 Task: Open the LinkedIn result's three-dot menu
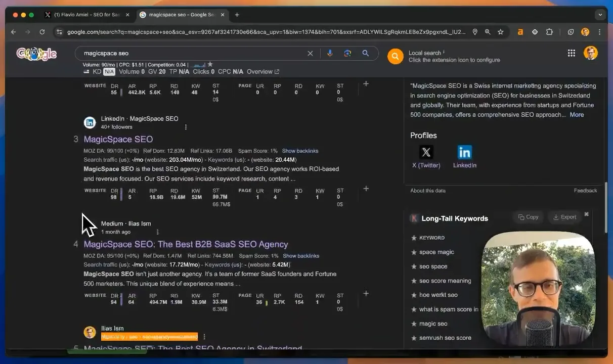pyautogui.click(x=186, y=127)
